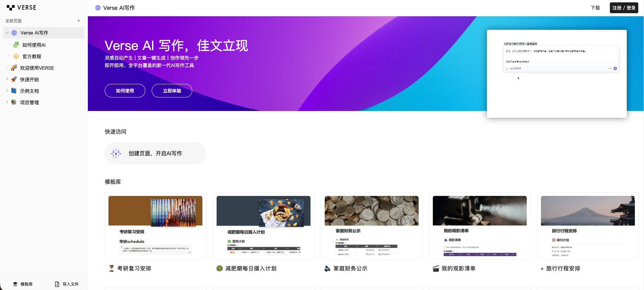
Task: Click the 快速访问 section heading
Action: click(116, 132)
